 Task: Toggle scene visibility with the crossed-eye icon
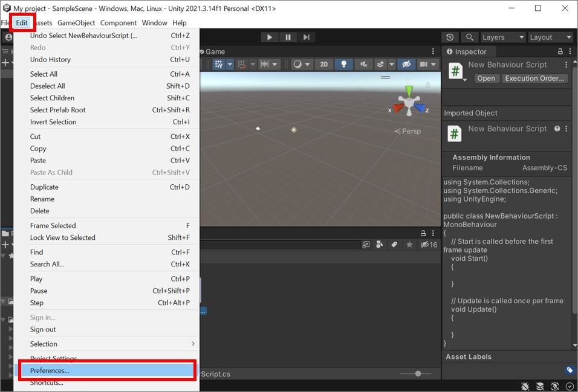point(406,63)
